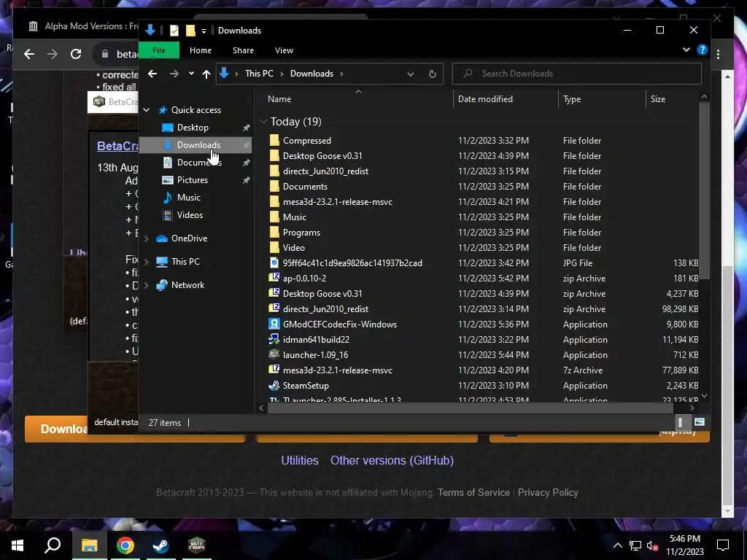Open Privacy Policy link in browser
The height and width of the screenshot is (560, 747).
548,492
